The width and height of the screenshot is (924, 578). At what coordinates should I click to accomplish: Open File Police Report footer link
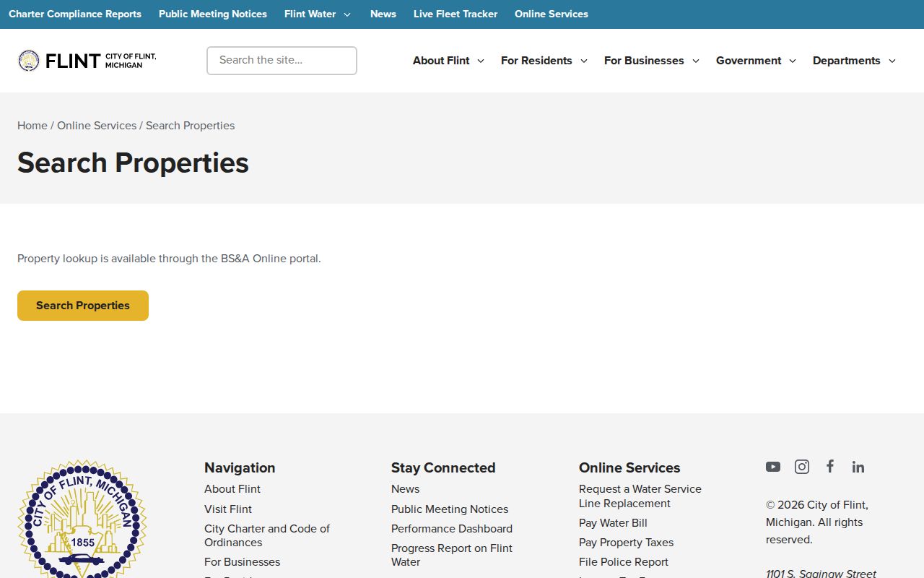tap(624, 562)
